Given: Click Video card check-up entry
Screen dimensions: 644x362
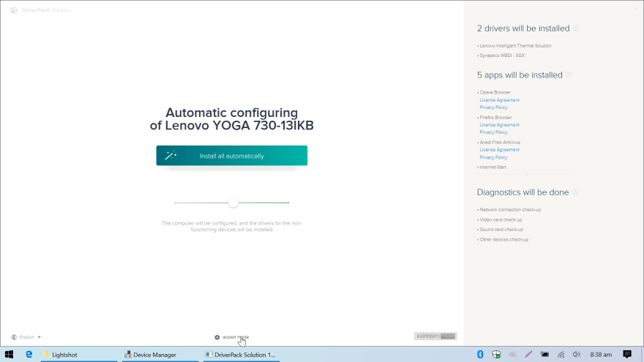Looking at the screenshot, I should click(x=501, y=219).
